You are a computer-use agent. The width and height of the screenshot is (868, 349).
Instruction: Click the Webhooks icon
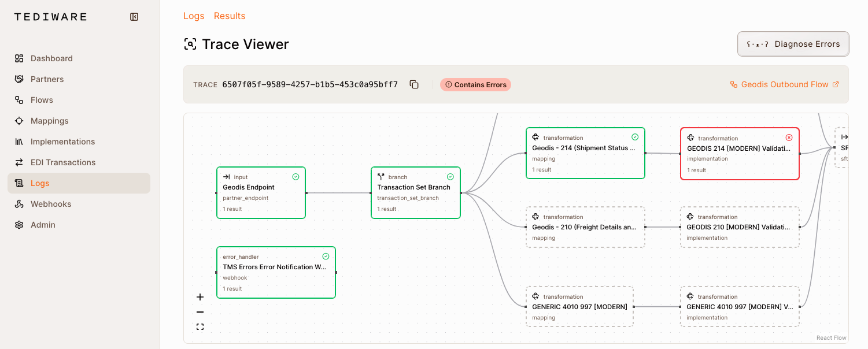tap(19, 203)
